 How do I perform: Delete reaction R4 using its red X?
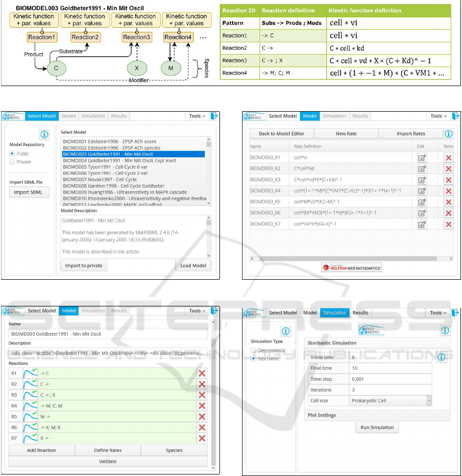pyautogui.click(x=202, y=405)
